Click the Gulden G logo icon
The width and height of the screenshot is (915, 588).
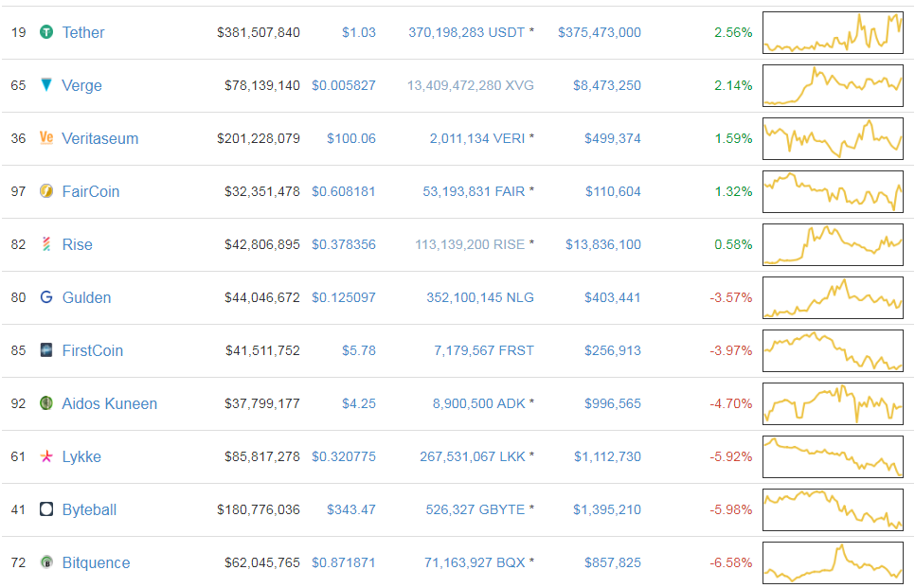[x=46, y=297]
